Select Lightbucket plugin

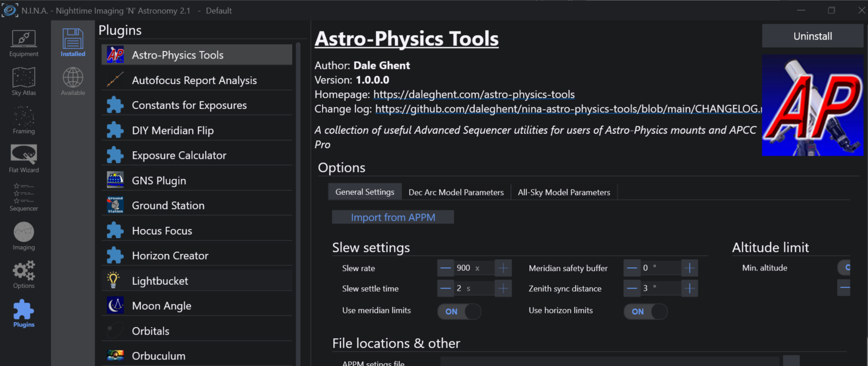[197, 281]
